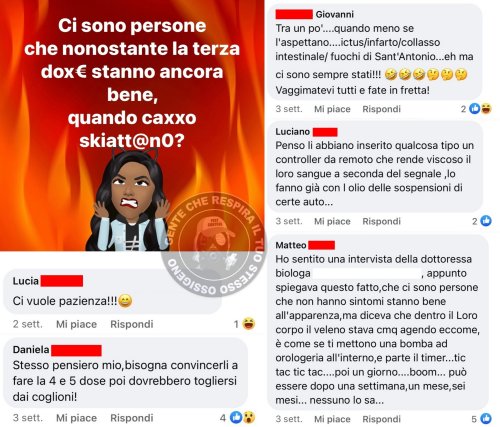Like Lucia's comment with Mi piace

click(76, 324)
